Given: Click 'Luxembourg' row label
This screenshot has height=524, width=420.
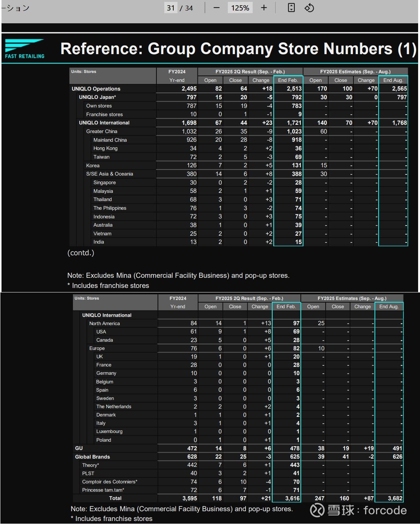Looking at the screenshot, I should coord(109,432).
